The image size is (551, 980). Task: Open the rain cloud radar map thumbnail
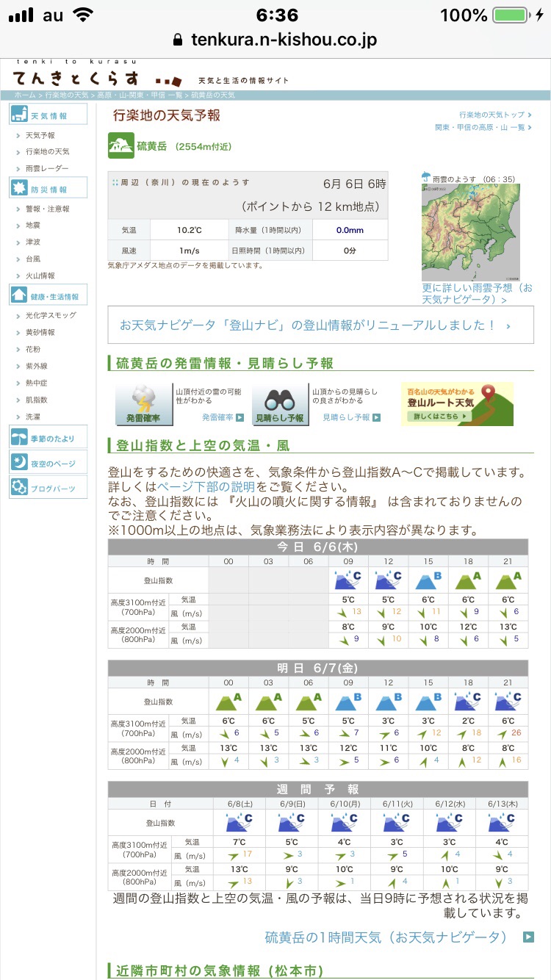click(x=471, y=233)
